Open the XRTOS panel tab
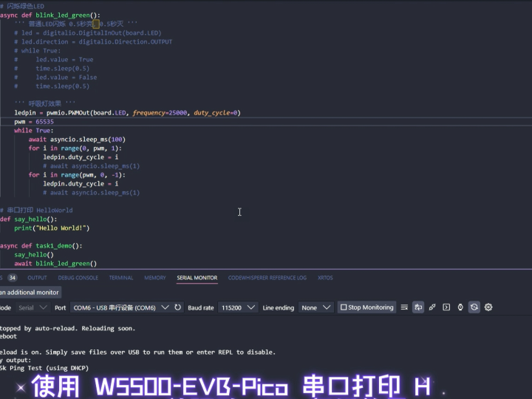 point(325,278)
